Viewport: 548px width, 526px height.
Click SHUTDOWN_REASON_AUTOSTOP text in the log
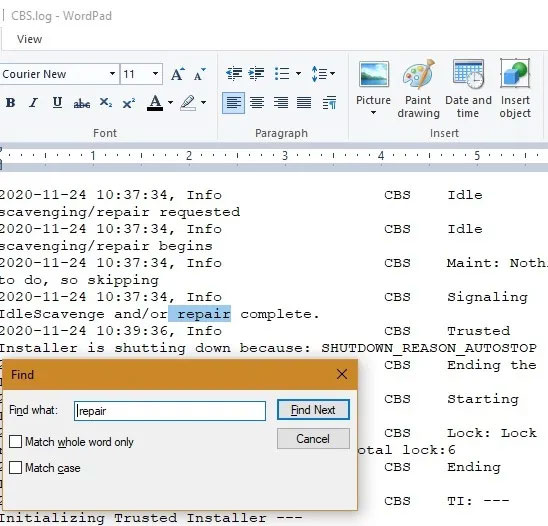pos(429,348)
